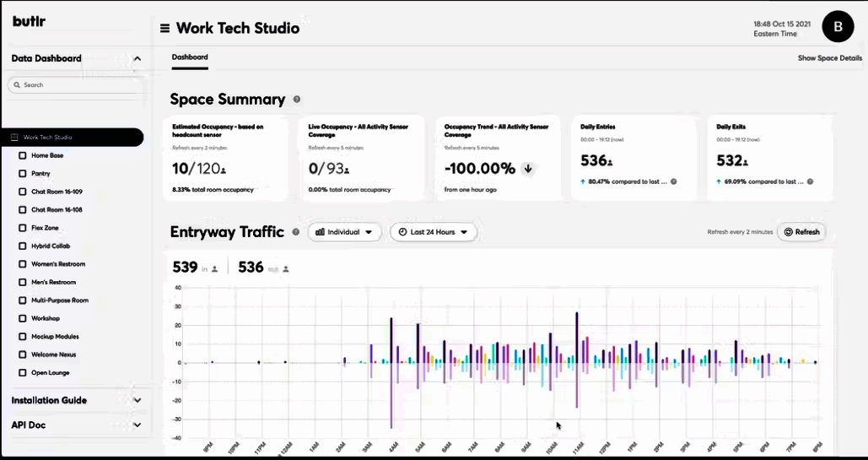Toggle the Pantry checkbox
The image size is (868, 460).
coord(23,174)
